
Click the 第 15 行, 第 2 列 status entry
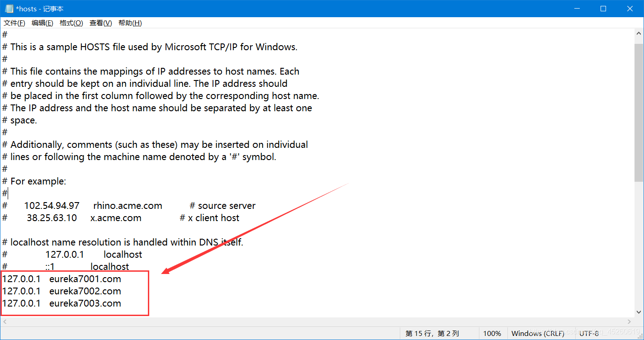[432, 334]
